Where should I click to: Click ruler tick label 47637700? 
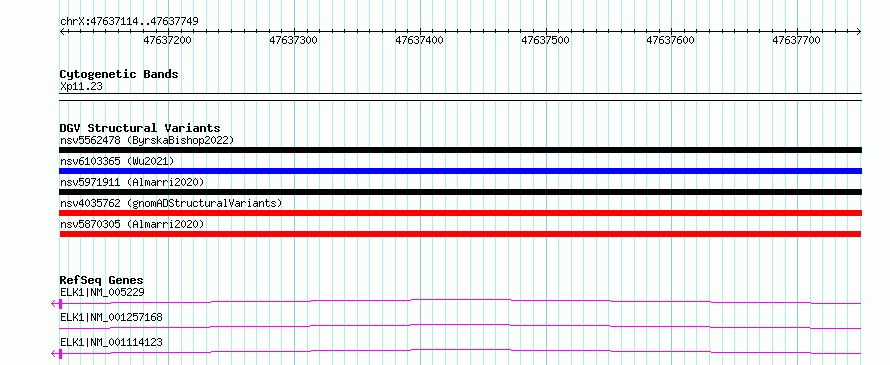tap(797, 40)
